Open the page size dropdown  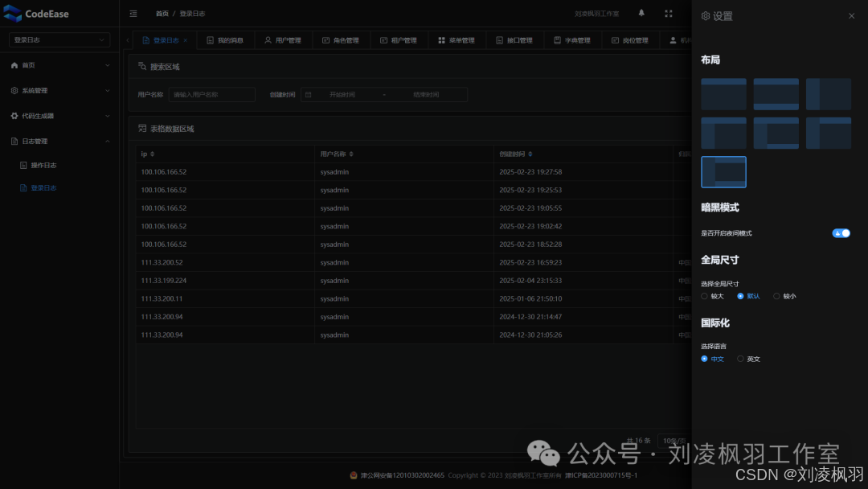click(674, 441)
